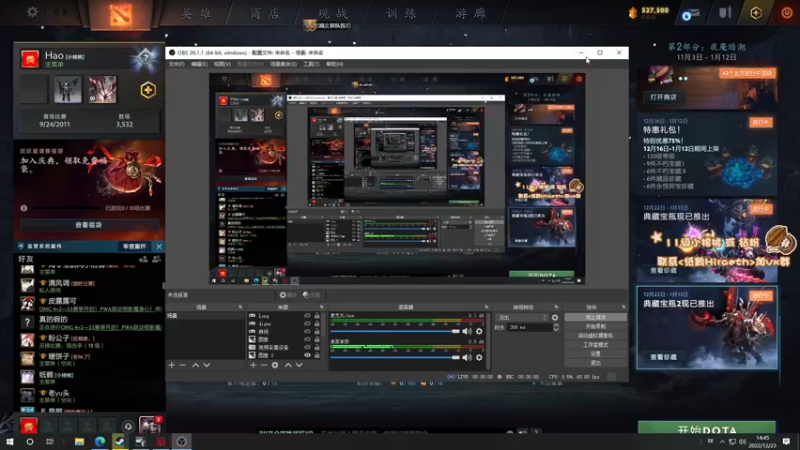Increase transition duration stepper
800x450 pixels.
[x=556, y=326]
